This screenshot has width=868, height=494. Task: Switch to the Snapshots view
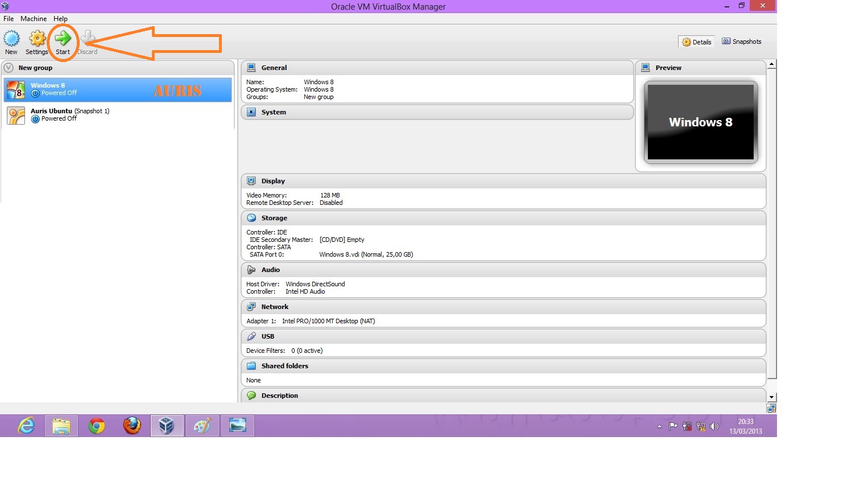tap(742, 42)
